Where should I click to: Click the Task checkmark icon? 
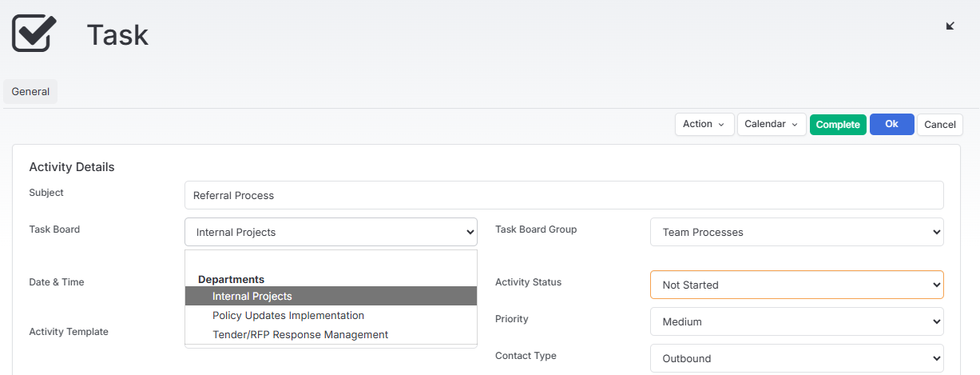[x=34, y=33]
